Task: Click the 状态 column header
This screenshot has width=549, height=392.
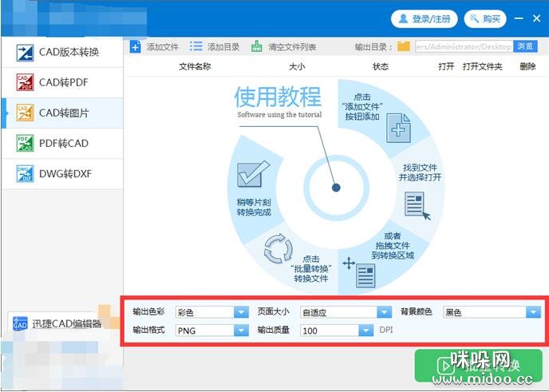Action: pyautogui.click(x=381, y=66)
